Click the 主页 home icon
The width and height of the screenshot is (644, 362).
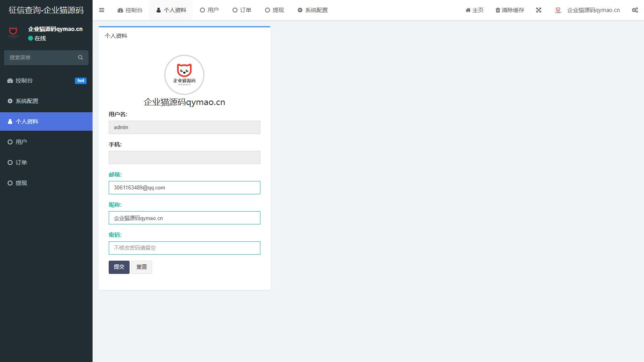(468, 10)
